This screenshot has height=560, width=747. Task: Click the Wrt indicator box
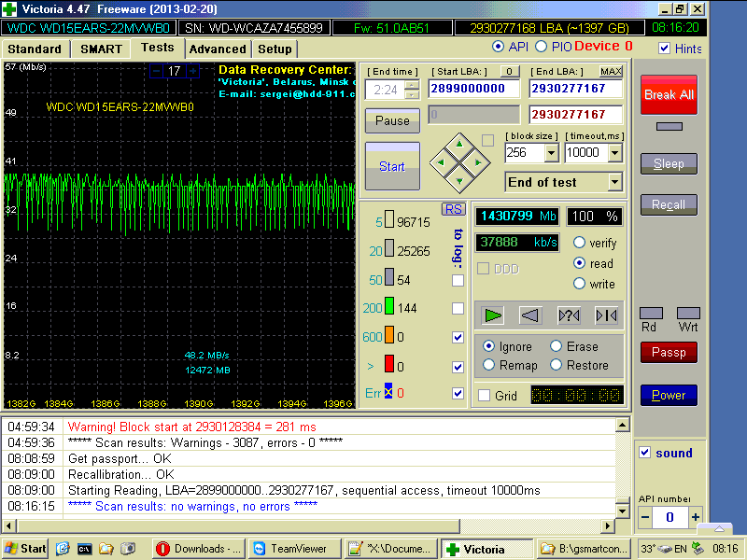688,313
